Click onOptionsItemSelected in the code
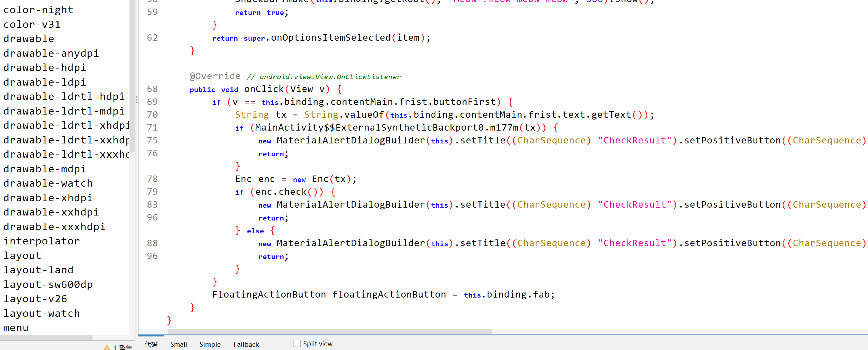The width and height of the screenshot is (868, 350). pyautogui.click(x=331, y=37)
